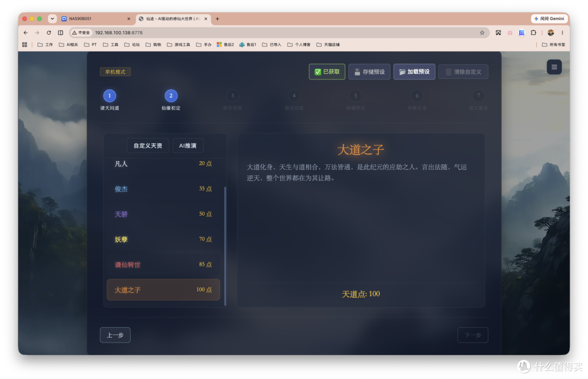Screen dimensions: 588x379
Task: Open the AI相关 bookmark folder
Action: pyautogui.click(x=68, y=45)
